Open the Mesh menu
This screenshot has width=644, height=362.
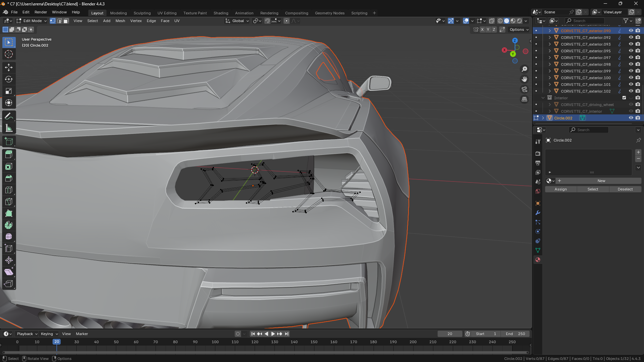click(120, 21)
